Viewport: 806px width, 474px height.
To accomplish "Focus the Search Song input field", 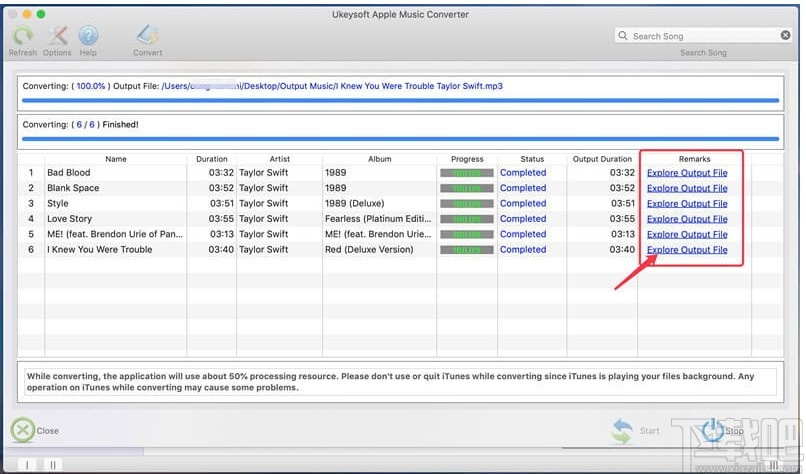I will point(703,35).
